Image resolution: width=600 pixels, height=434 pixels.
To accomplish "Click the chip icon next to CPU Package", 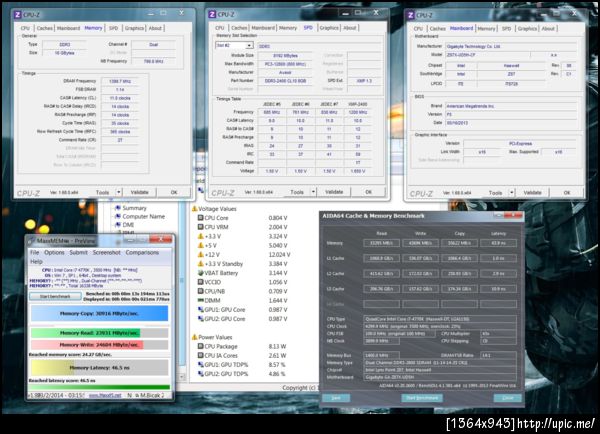I will click(200, 346).
